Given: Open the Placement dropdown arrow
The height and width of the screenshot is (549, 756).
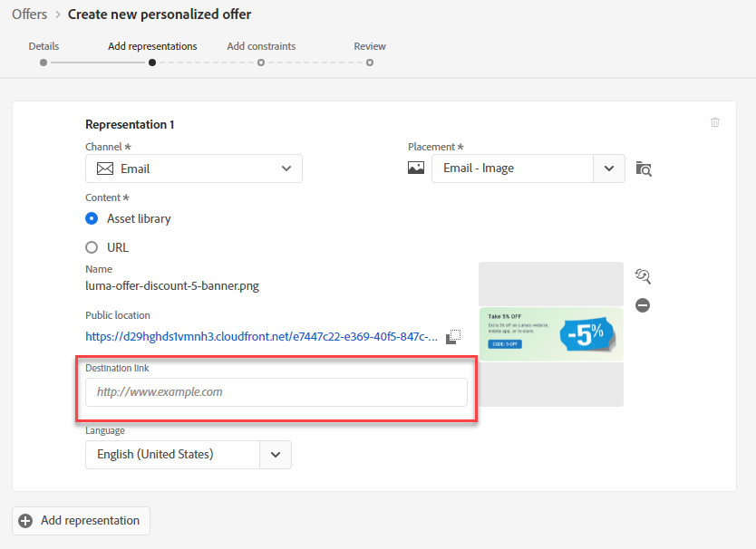Looking at the screenshot, I should click(609, 169).
